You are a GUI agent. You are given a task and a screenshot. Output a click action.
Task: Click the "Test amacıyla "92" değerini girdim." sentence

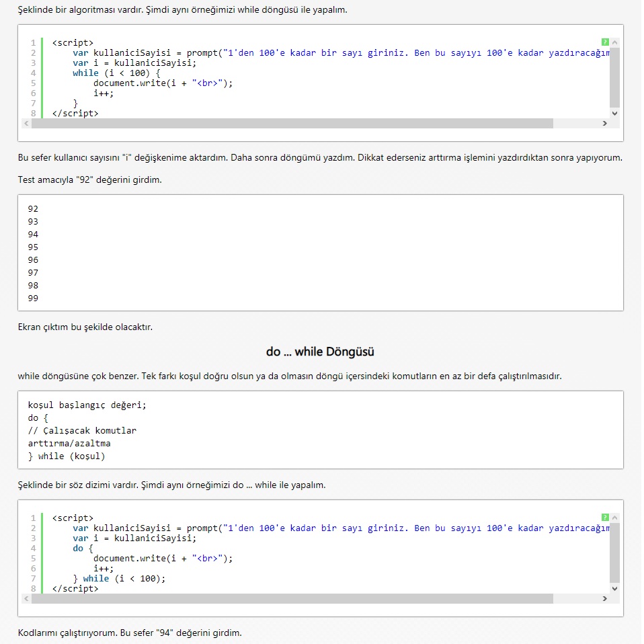(x=89, y=180)
